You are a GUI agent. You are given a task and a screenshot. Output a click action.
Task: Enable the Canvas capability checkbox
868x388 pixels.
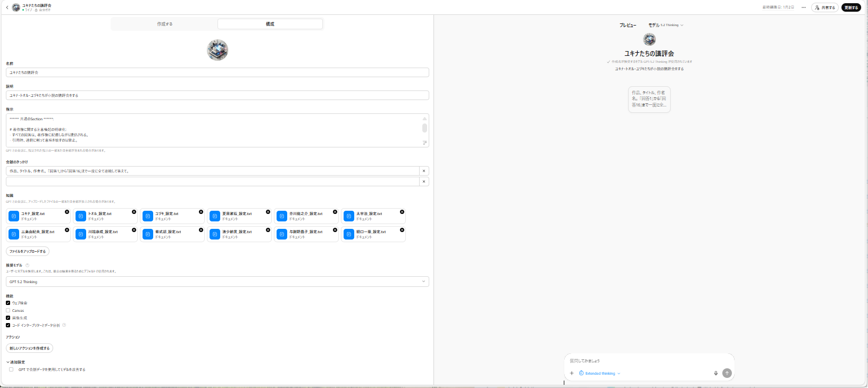tap(8, 310)
